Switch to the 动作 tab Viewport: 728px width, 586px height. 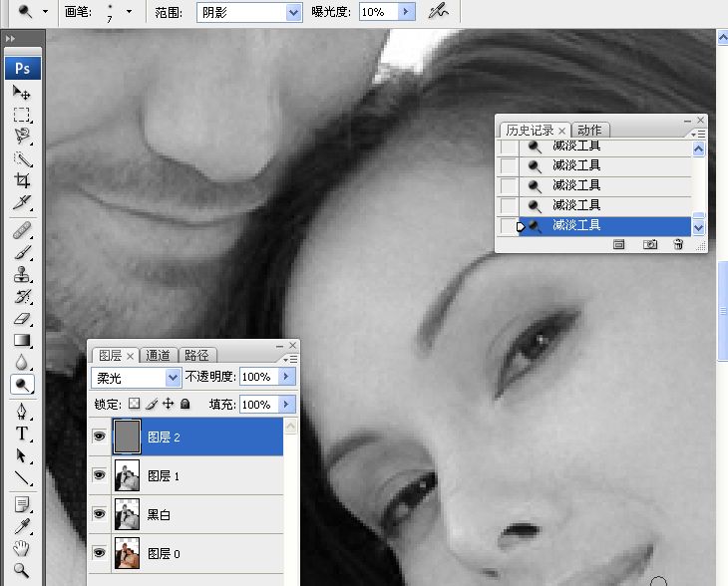point(589,131)
